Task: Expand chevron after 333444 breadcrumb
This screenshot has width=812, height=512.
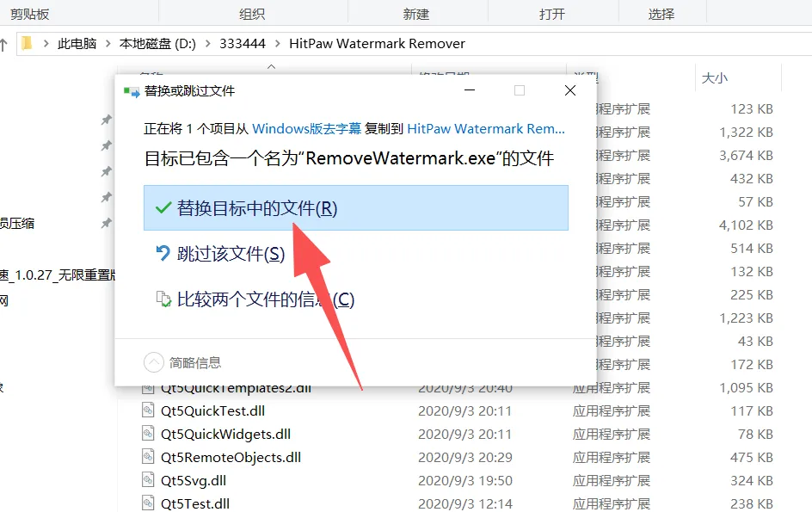Action: click(278, 44)
